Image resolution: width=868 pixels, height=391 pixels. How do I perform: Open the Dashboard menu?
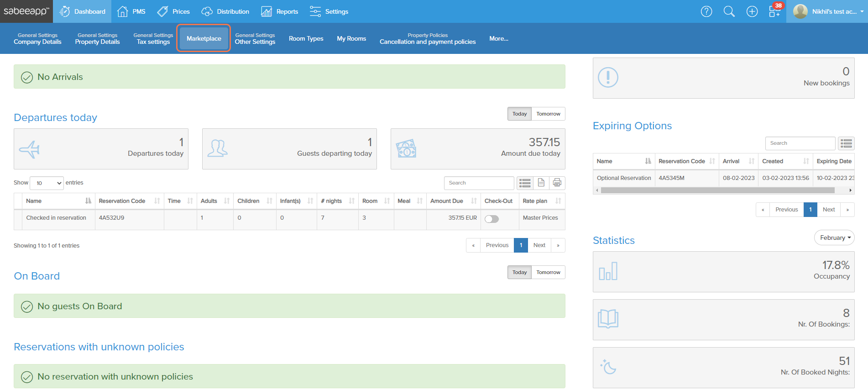tap(82, 11)
